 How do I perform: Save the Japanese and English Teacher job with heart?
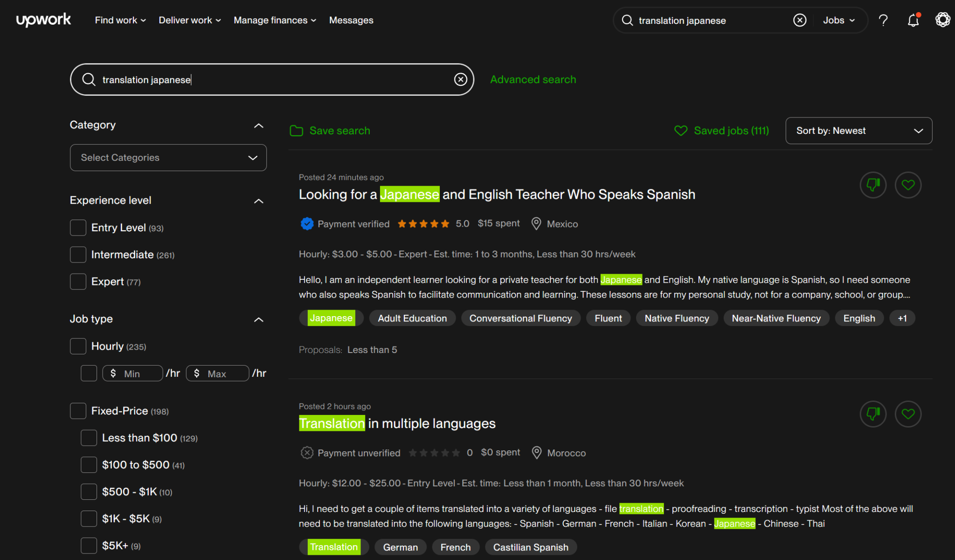click(908, 185)
